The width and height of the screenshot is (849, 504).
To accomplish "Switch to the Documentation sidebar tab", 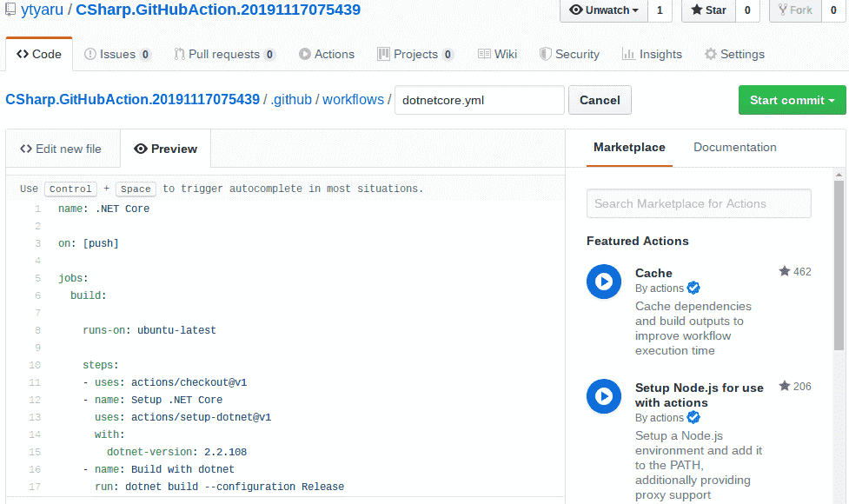I will [x=735, y=147].
